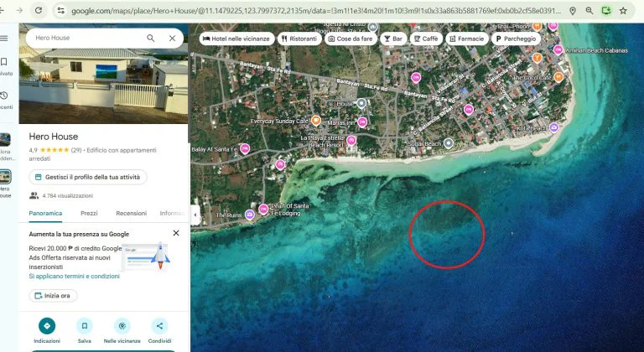
Task: Switch to the Recensioni tab
Action: (132, 213)
